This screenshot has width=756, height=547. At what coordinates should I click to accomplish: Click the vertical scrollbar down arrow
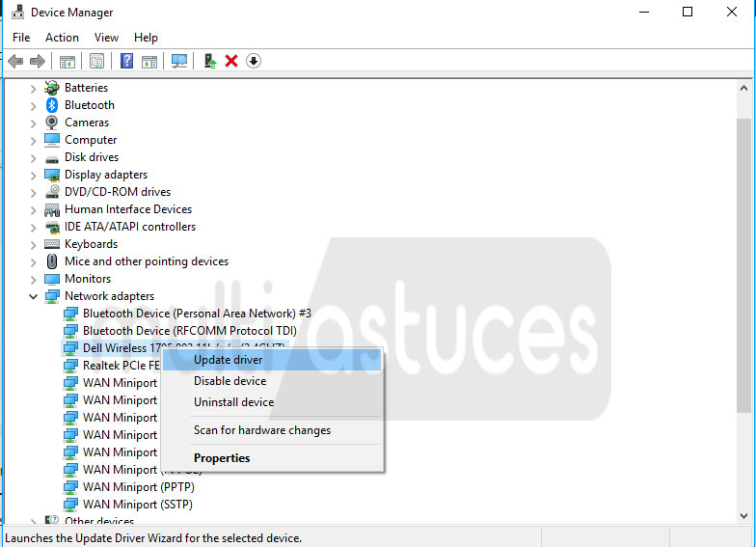click(x=743, y=518)
